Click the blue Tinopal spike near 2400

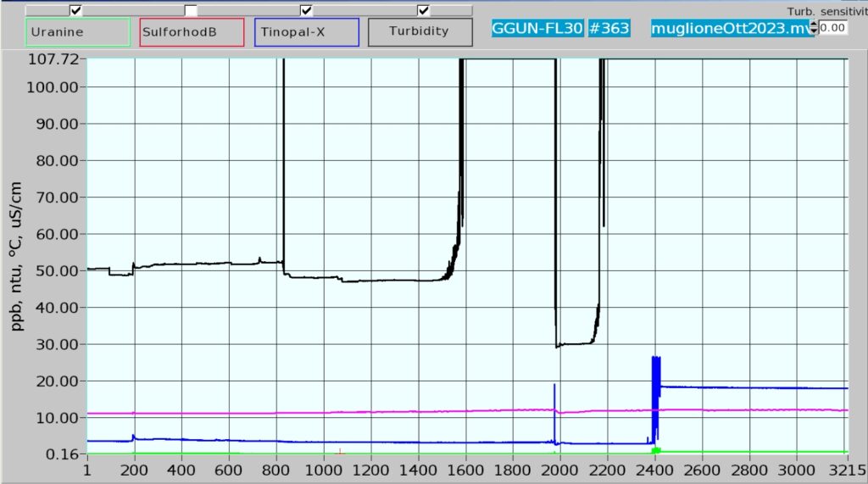(x=655, y=373)
